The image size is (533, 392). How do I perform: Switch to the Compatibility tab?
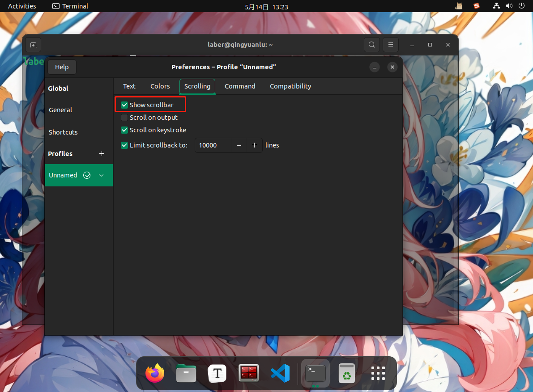(x=290, y=86)
